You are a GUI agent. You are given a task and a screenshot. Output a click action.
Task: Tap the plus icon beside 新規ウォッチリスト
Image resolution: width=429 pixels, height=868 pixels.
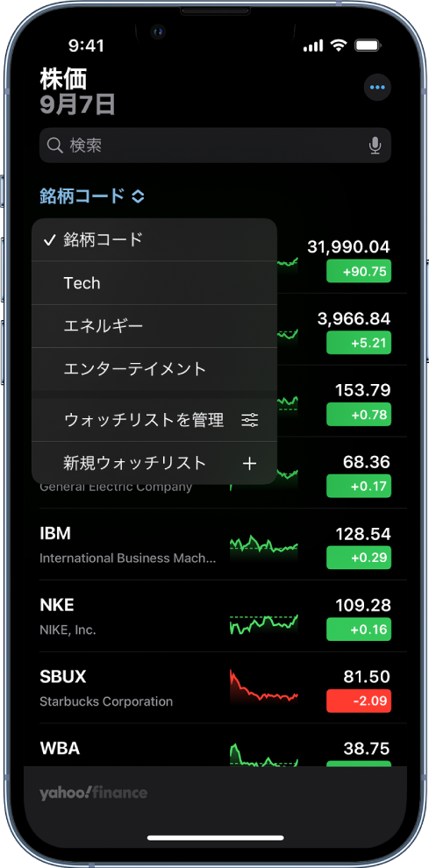pos(250,463)
